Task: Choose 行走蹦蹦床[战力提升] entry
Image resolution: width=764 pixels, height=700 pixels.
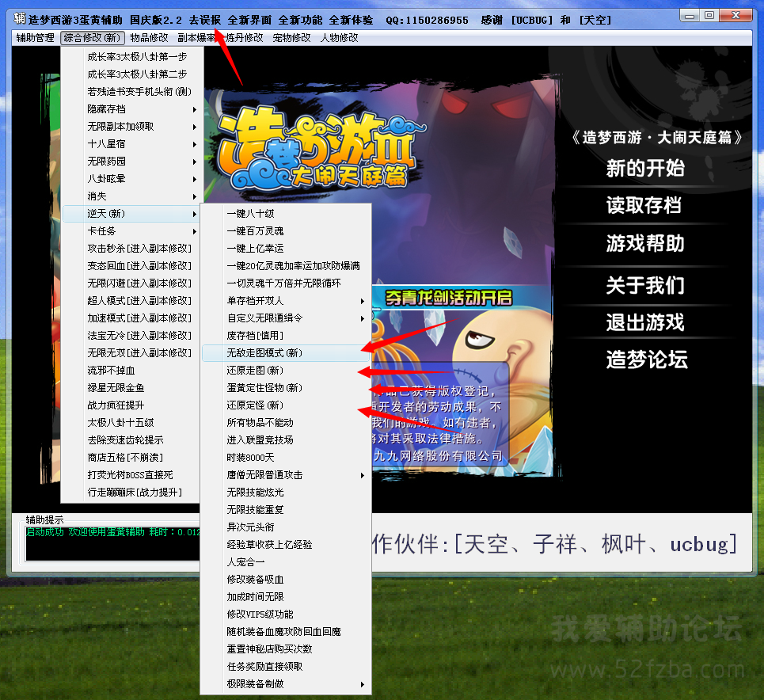Action: [131, 493]
